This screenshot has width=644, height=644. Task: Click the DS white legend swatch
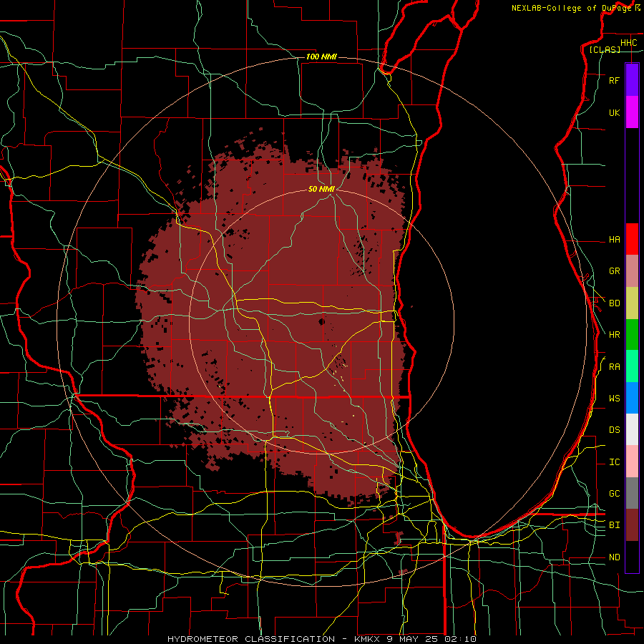(632, 429)
